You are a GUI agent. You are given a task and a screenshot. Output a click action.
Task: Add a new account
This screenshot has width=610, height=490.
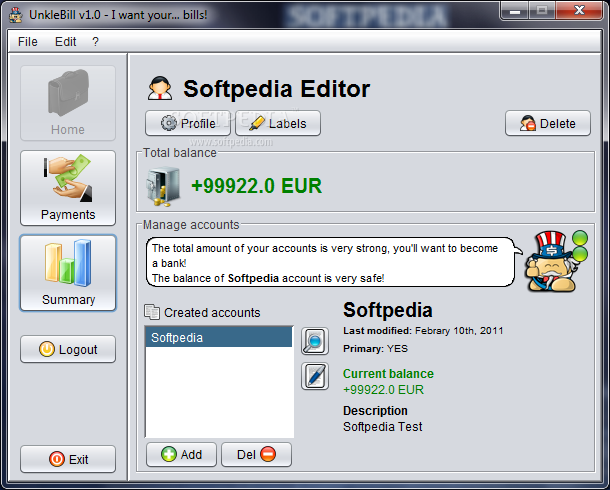coord(181,454)
